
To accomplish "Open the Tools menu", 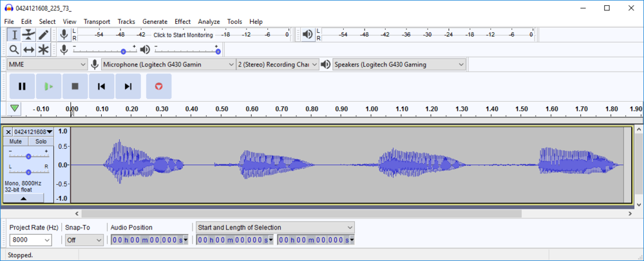I will [x=234, y=22].
